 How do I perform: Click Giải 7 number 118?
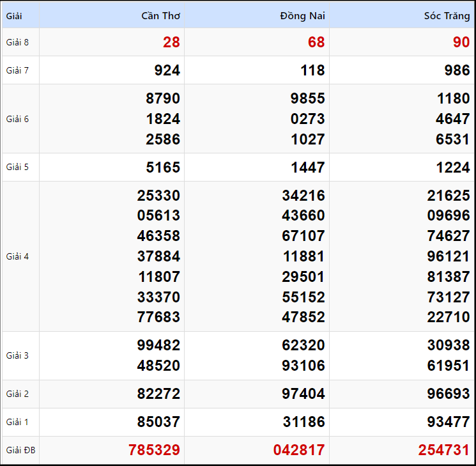pyautogui.click(x=312, y=70)
